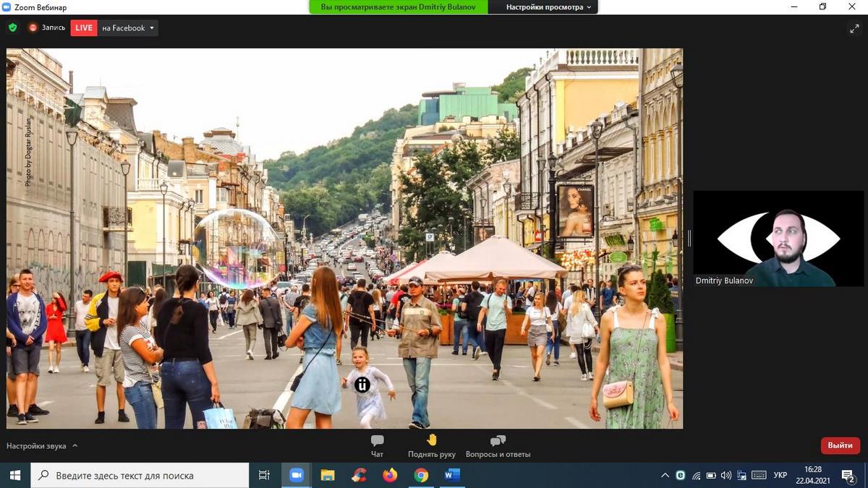Open the view settings dropdown (Настройки просмотра)
Screen dimensions: 868x488
[548, 7]
